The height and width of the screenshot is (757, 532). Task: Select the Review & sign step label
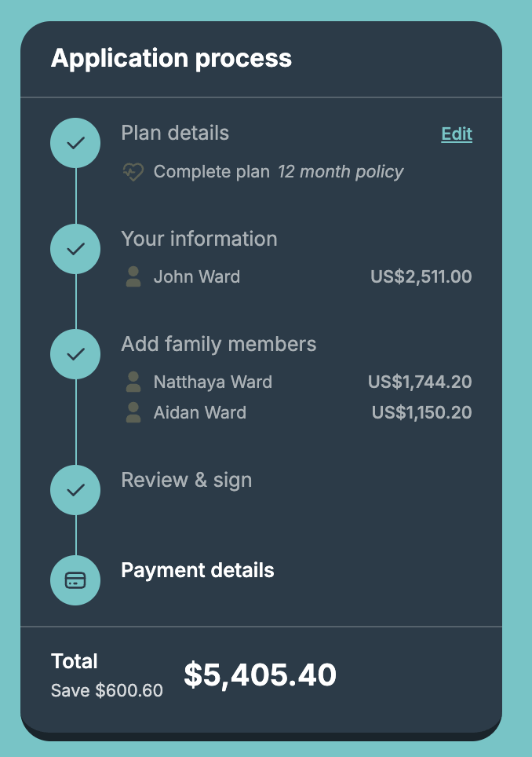(187, 480)
